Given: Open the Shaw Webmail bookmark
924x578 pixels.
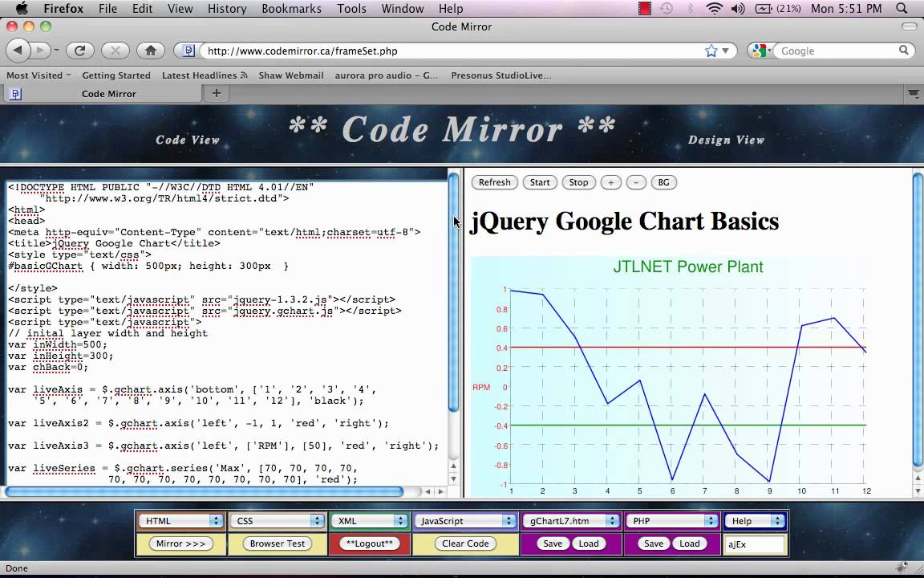Looking at the screenshot, I should coord(291,75).
